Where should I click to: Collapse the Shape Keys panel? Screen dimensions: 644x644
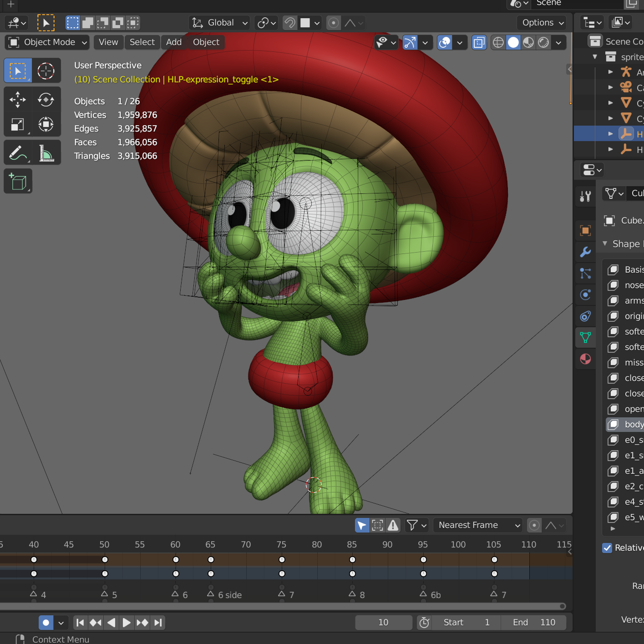click(605, 244)
